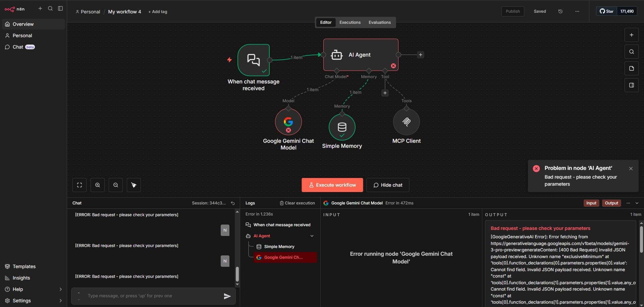Switch to the Executions tab
Viewport: 644px width, 307px height.
coord(350,22)
